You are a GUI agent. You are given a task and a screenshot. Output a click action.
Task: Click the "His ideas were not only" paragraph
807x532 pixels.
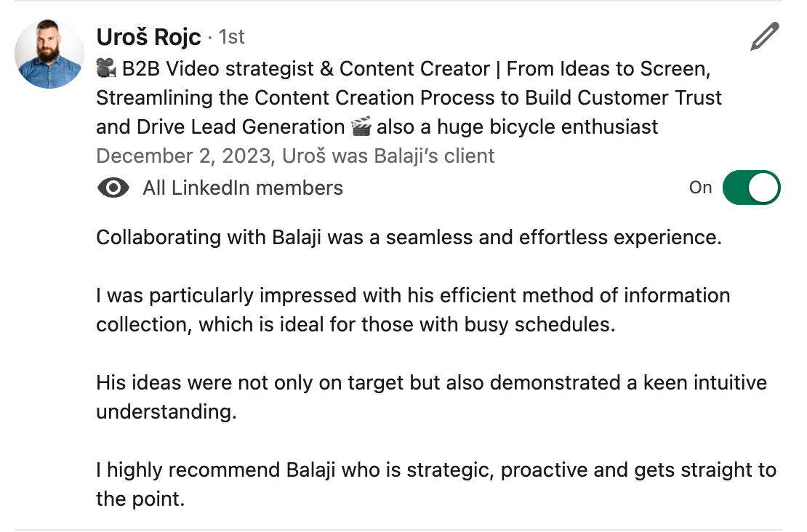(430, 383)
